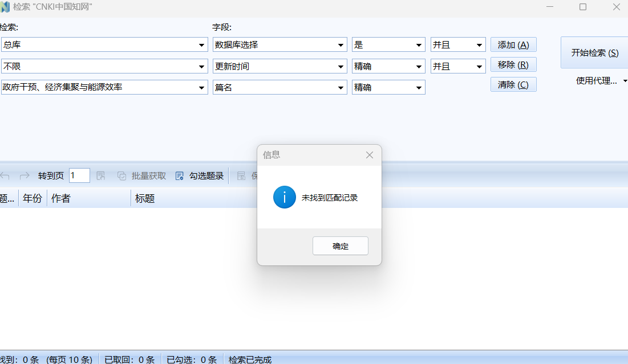Click the 添加 add condition button
This screenshot has width=628, height=364.
coord(513,44)
